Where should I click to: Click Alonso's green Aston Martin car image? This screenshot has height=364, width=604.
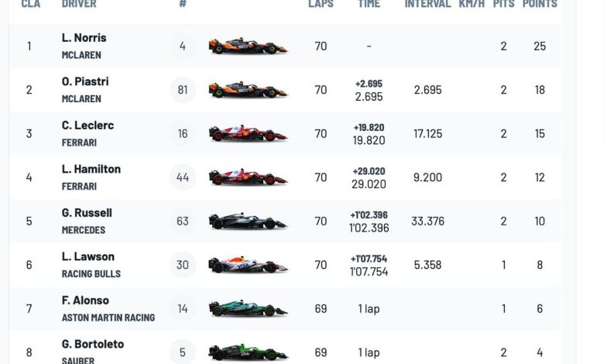tap(248, 308)
